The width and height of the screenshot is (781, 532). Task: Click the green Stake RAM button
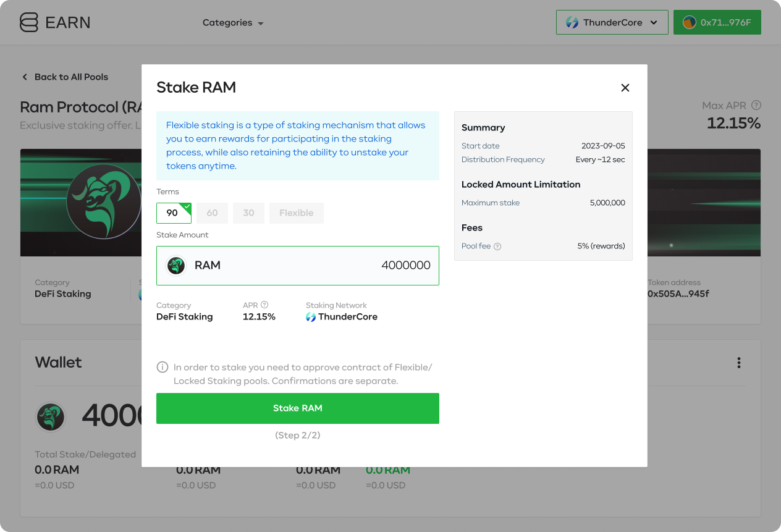tap(298, 408)
